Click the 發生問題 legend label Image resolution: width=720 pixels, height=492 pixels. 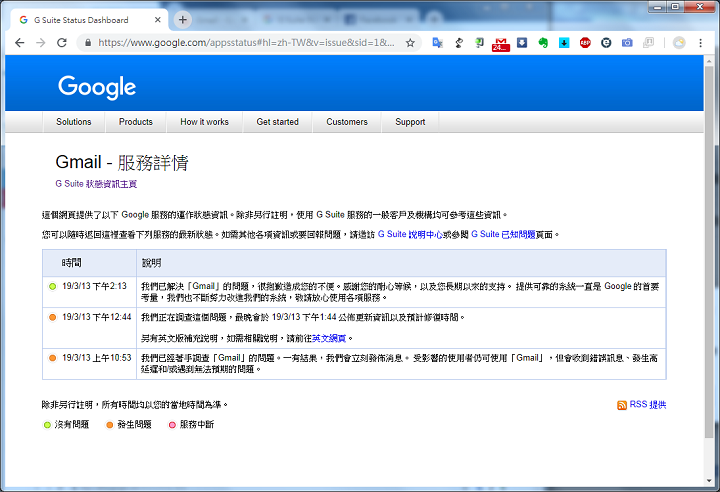coord(134,424)
